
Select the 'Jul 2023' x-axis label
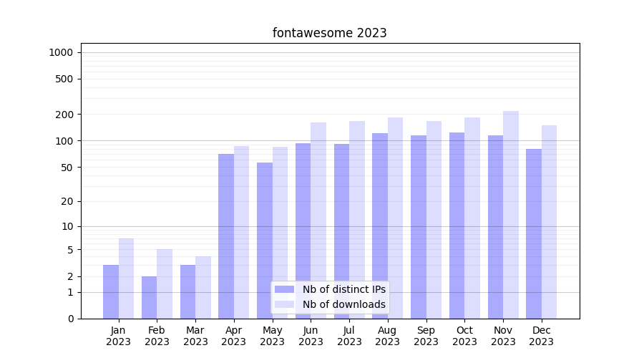pos(349,336)
